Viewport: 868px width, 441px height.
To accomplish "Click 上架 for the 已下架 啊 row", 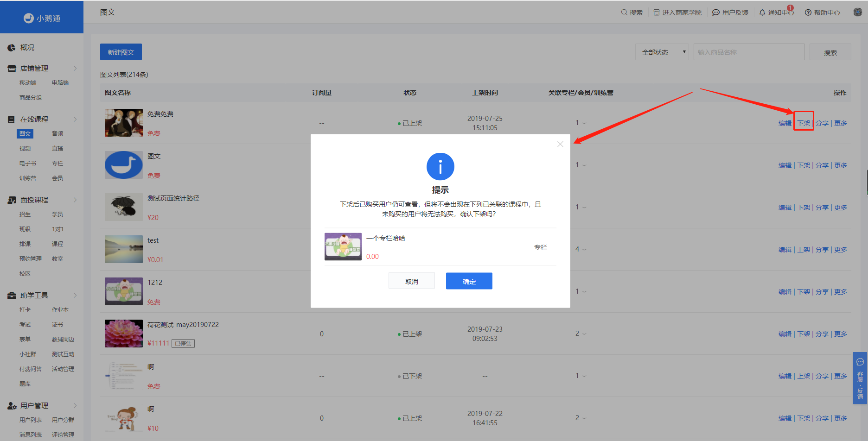I will click(804, 376).
